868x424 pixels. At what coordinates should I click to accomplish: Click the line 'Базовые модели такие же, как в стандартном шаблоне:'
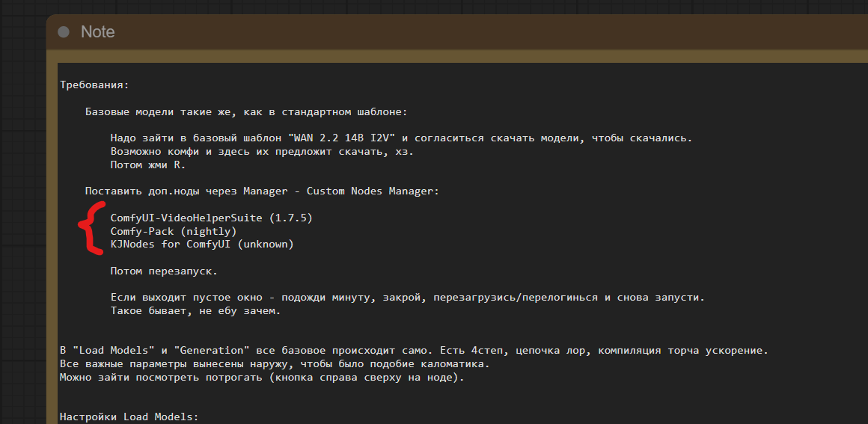click(x=245, y=112)
